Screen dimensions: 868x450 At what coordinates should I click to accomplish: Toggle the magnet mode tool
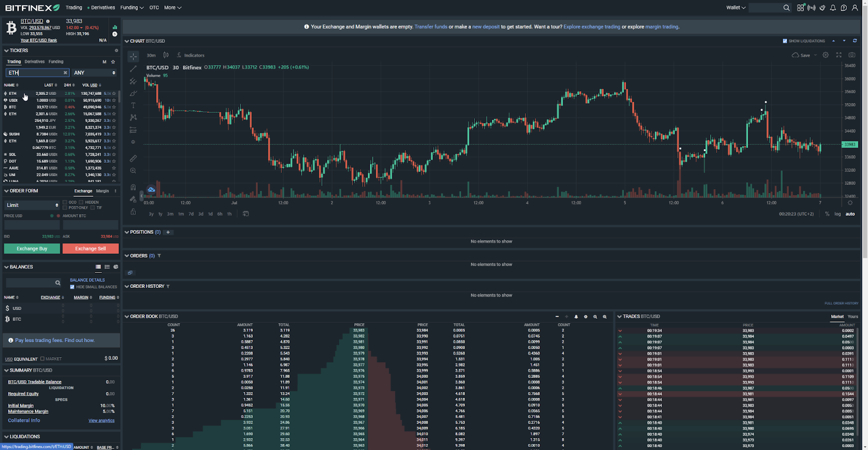(133, 187)
